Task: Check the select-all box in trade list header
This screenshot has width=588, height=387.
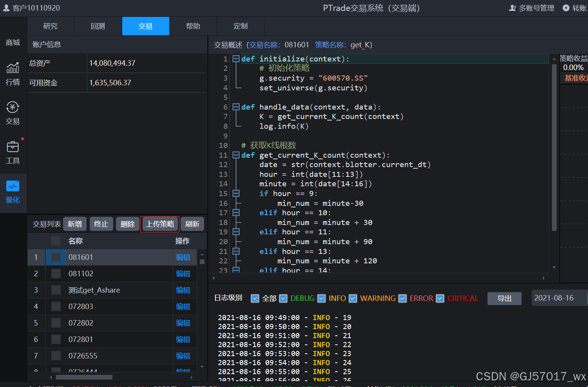Action: (x=56, y=241)
